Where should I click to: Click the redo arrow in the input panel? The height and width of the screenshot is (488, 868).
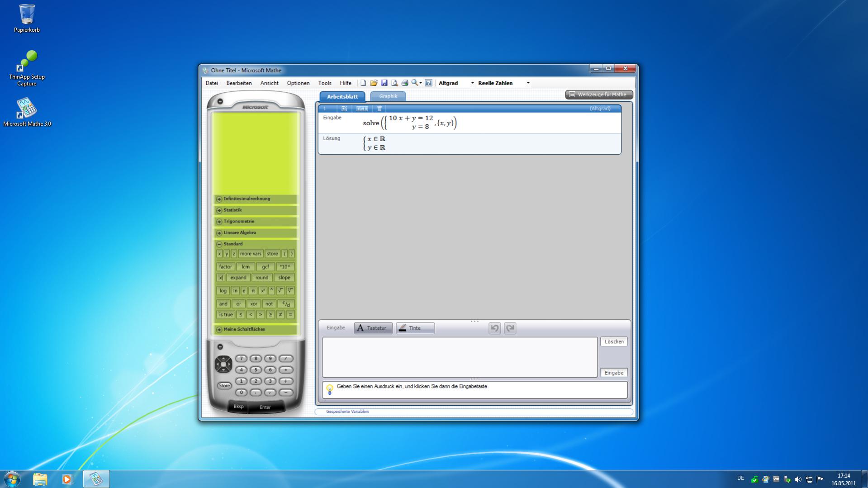(510, 328)
